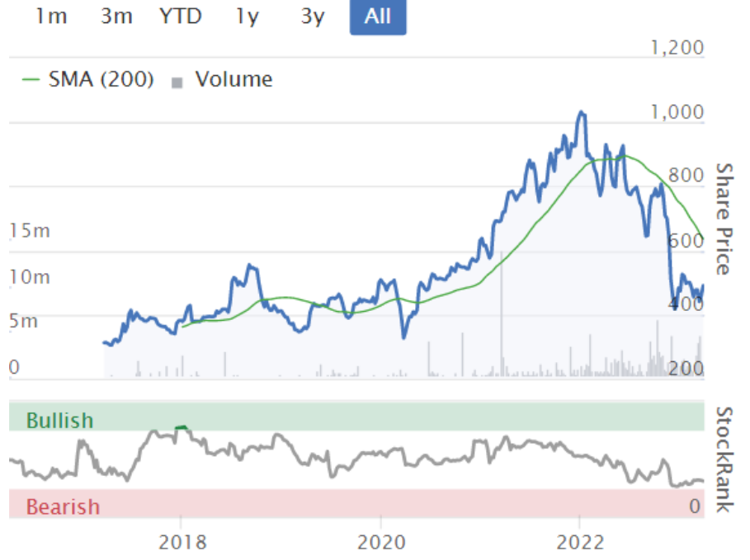Click the 2022 x-axis label
Viewport: 750px width, 560px height.
[x=580, y=542]
